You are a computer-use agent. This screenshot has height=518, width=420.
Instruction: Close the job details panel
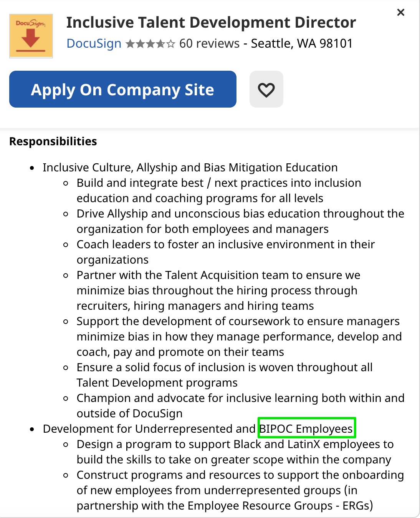tap(401, 12)
